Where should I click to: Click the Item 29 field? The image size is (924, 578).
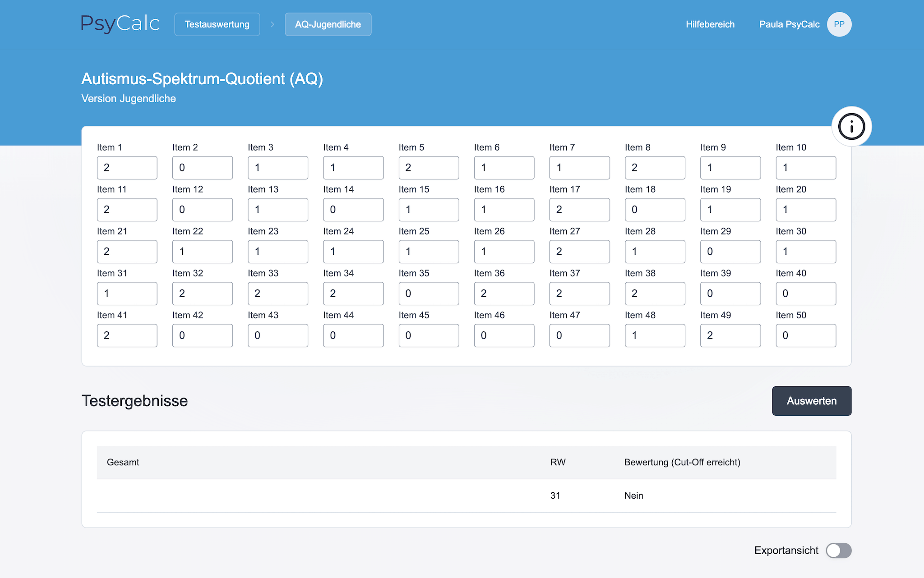730,252
